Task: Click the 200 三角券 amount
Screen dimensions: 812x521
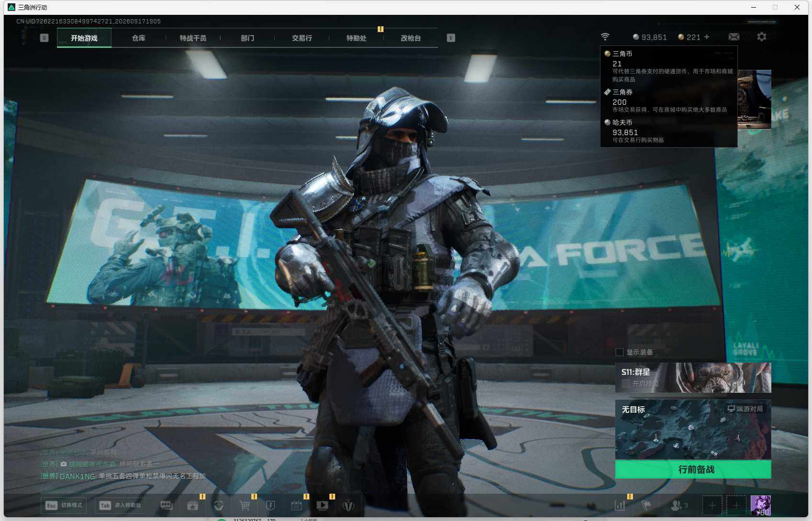Action: click(x=620, y=102)
